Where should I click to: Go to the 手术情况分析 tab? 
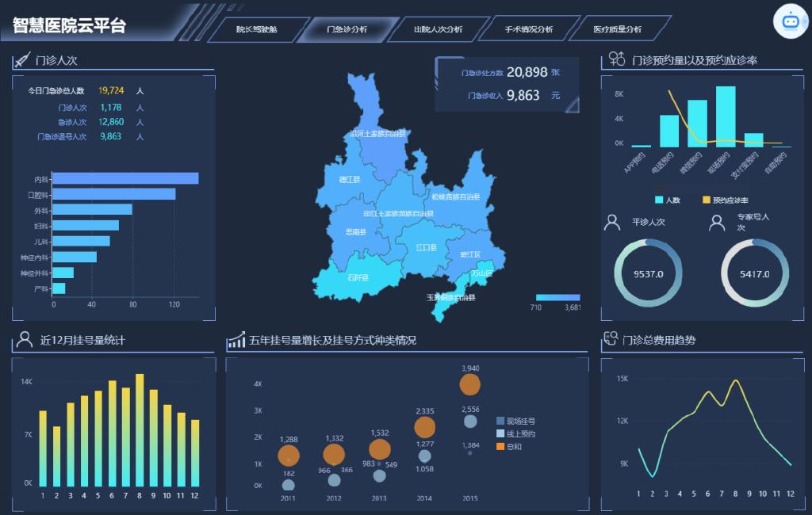[x=528, y=29]
